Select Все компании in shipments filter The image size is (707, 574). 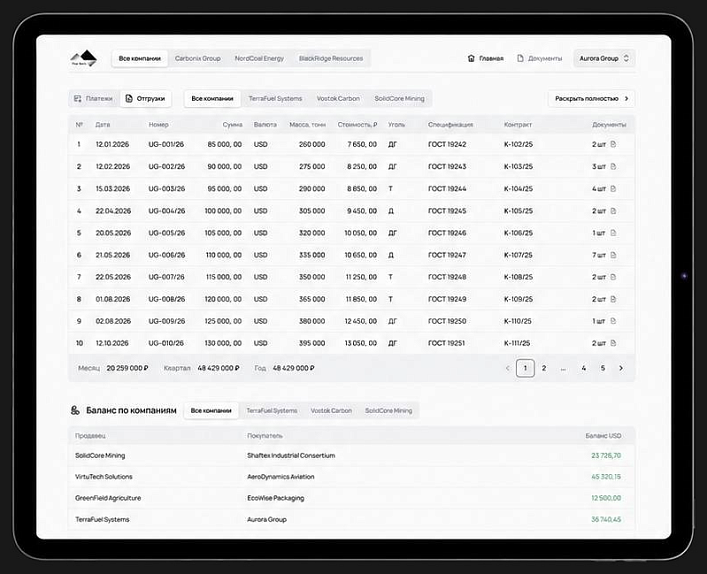click(212, 98)
